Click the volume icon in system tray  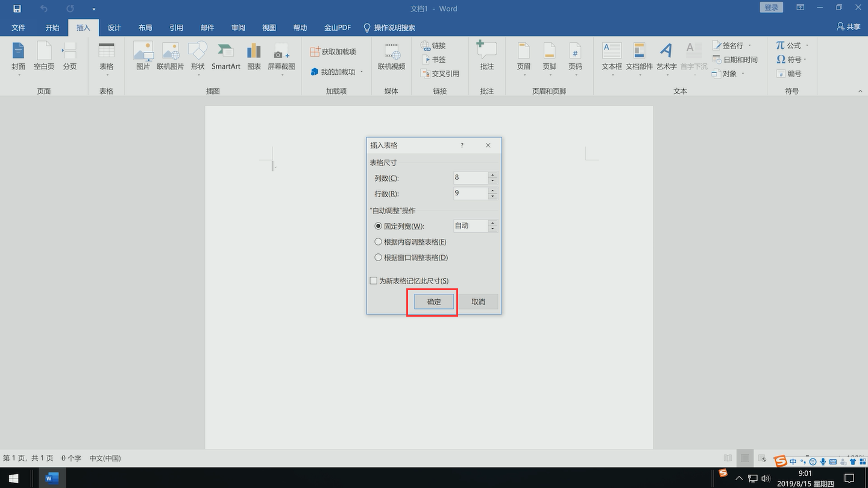tap(766, 478)
